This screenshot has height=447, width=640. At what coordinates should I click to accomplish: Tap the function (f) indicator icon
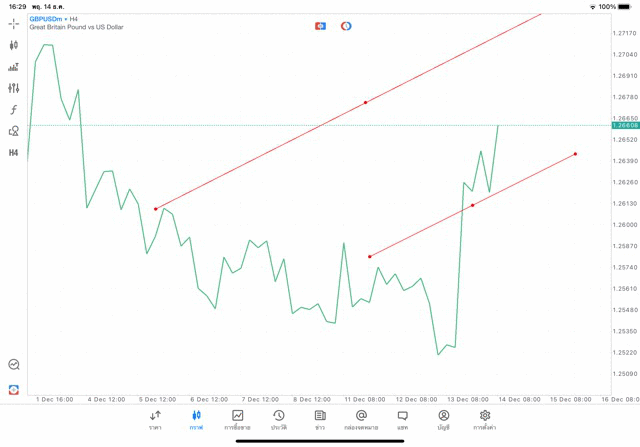14,110
